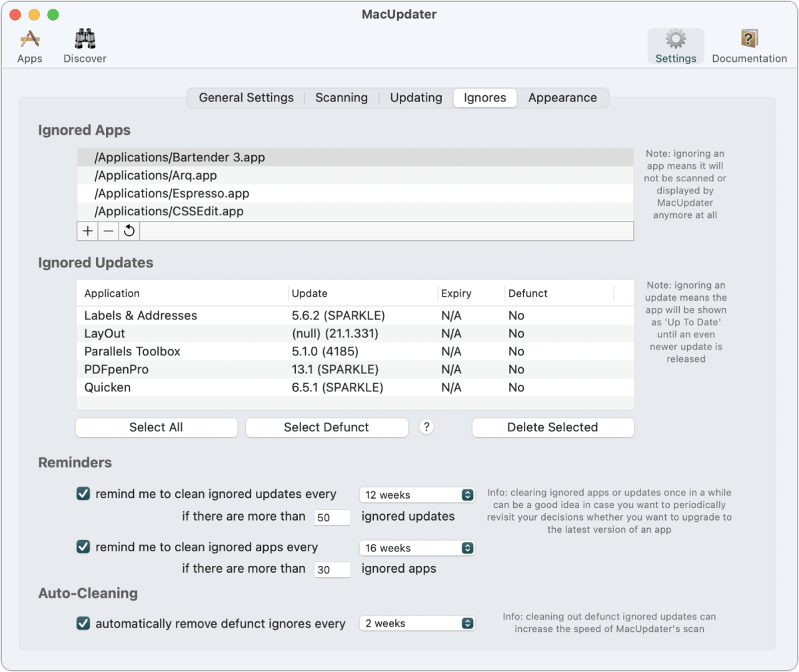Open the Documentation book icon

(x=748, y=47)
